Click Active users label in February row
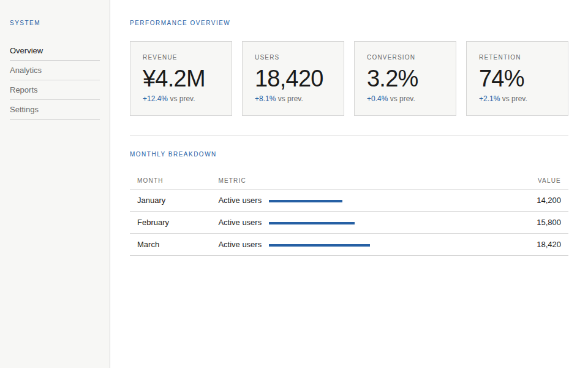The height and width of the screenshot is (368, 588). pos(240,223)
